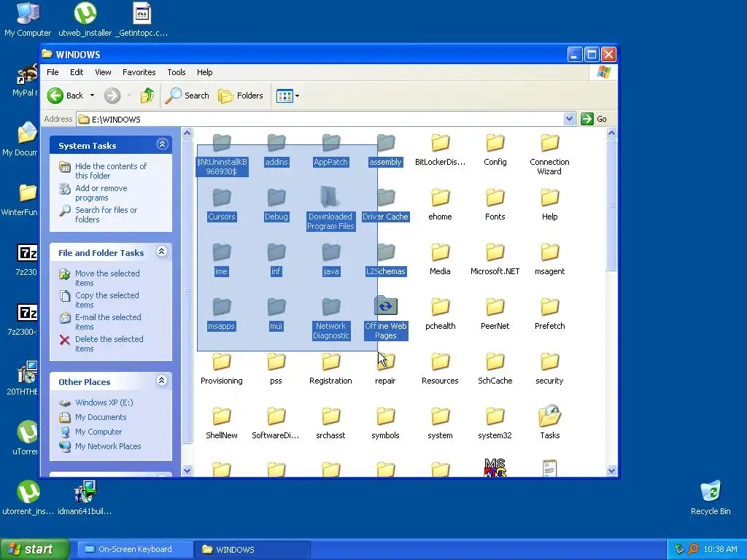Select the Microsoft.NET folder

click(x=495, y=260)
